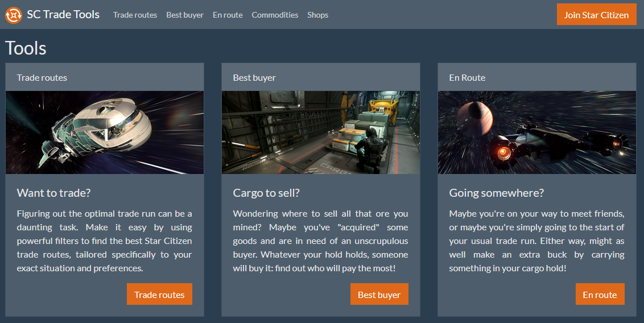This screenshot has width=644, height=323.
Task: Click the En Route card header text
Action: coord(467,77)
